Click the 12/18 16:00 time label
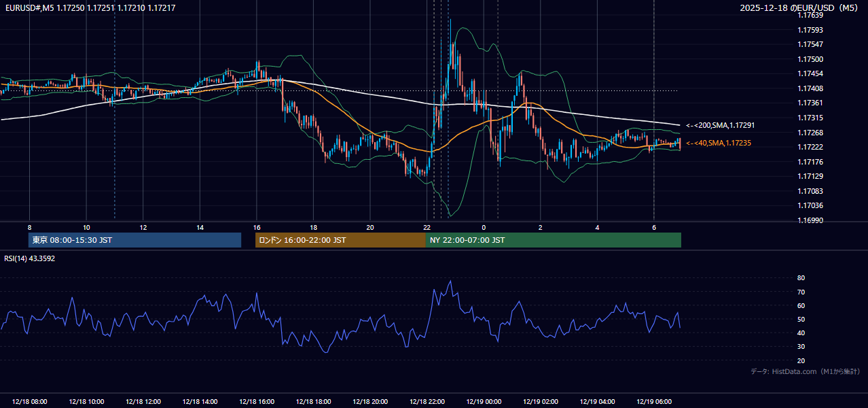The height and width of the screenshot is (408, 868). point(257,402)
